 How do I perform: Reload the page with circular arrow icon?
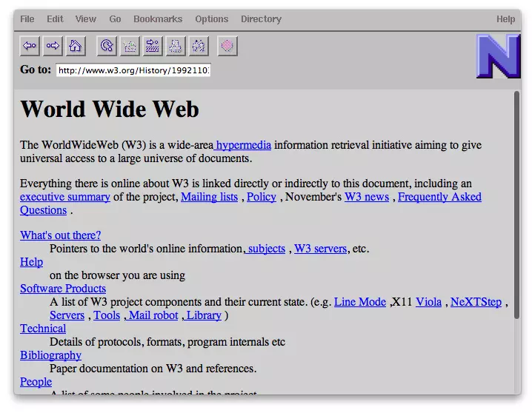coord(107,46)
